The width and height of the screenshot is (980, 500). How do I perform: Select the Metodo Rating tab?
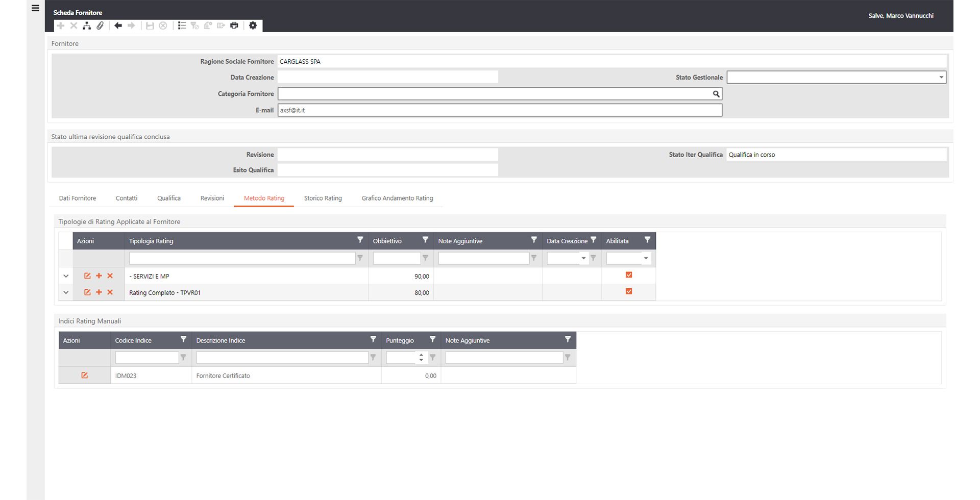pyautogui.click(x=264, y=198)
